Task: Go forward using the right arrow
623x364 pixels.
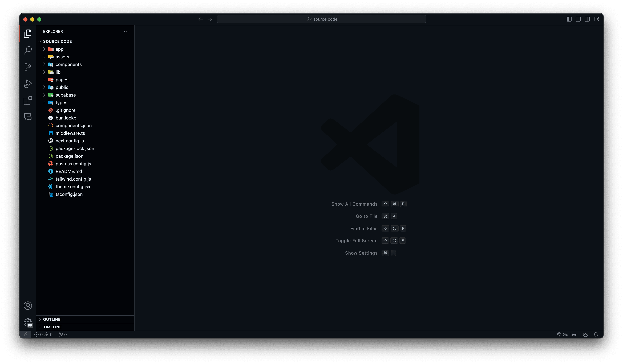Action: pos(210,19)
